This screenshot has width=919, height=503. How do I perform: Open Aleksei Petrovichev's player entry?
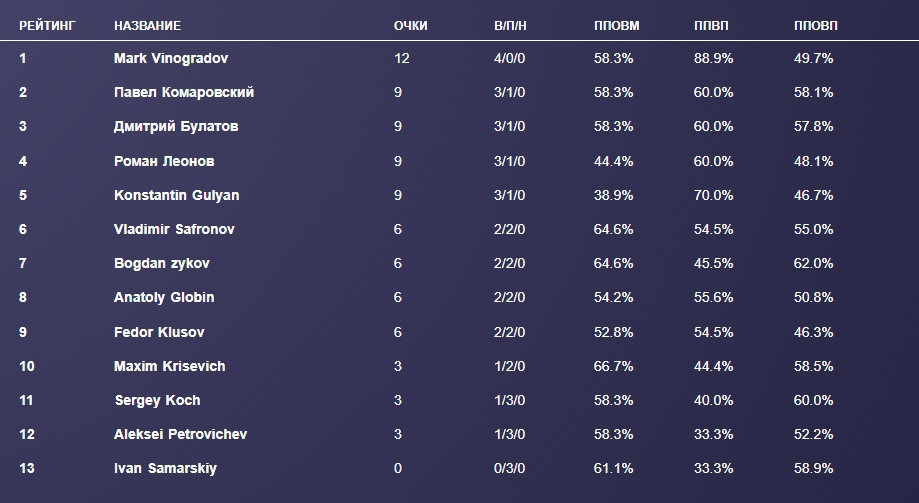click(180, 434)
